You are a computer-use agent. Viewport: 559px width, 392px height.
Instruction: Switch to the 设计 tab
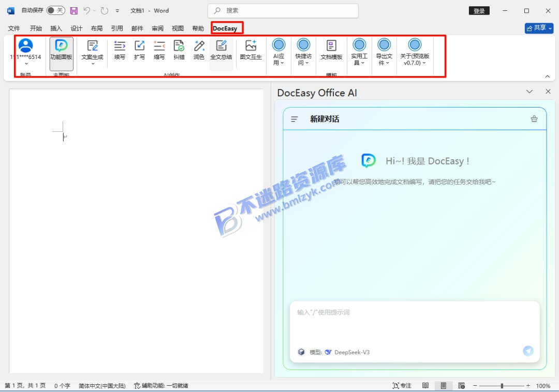(76, 28)
